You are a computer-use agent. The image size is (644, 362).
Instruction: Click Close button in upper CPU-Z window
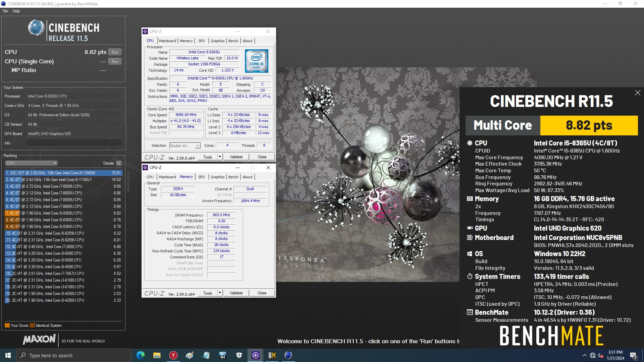[262, 157]
